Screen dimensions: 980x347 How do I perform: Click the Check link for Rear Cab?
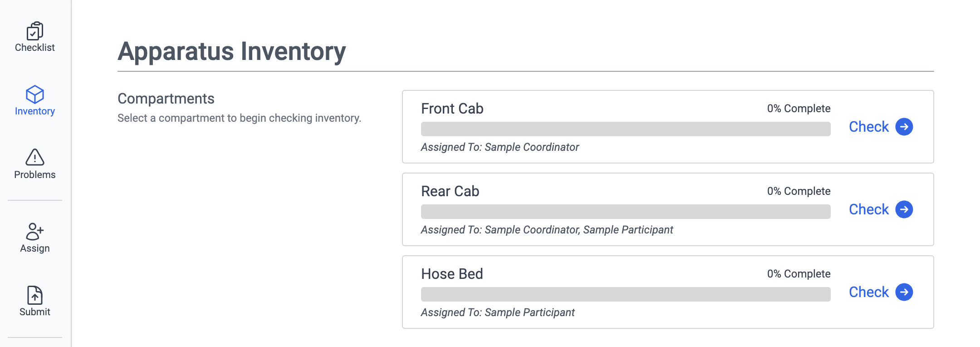868,209
